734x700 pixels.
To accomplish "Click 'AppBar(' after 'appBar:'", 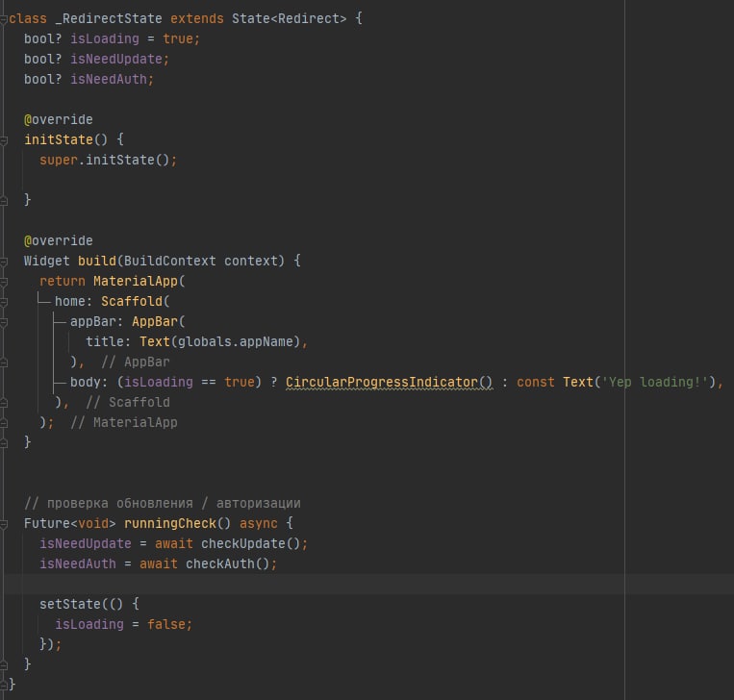I will pos(158,321).
